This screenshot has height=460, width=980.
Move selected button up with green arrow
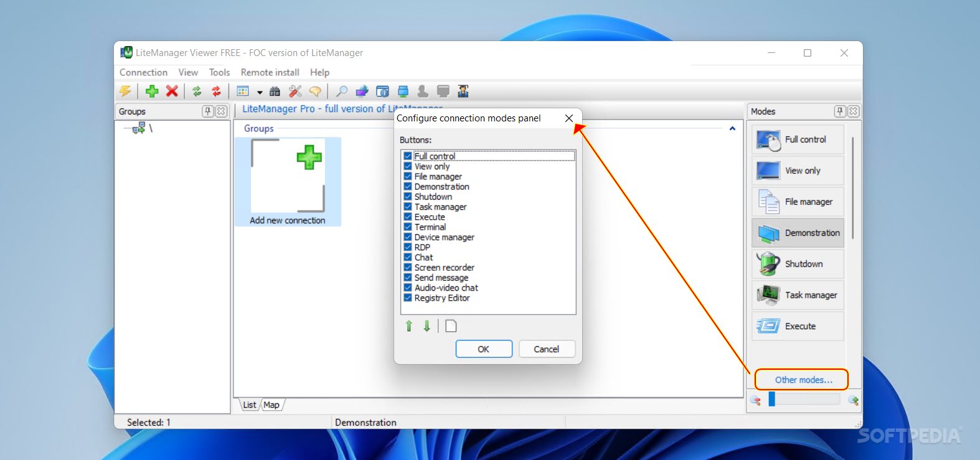pyautogui.click(x=409, y=326)
